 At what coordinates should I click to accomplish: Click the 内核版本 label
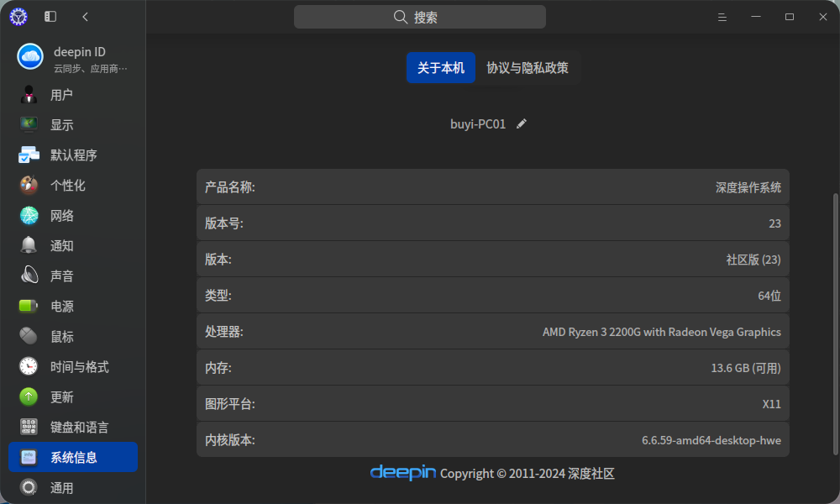coord(230,440)
